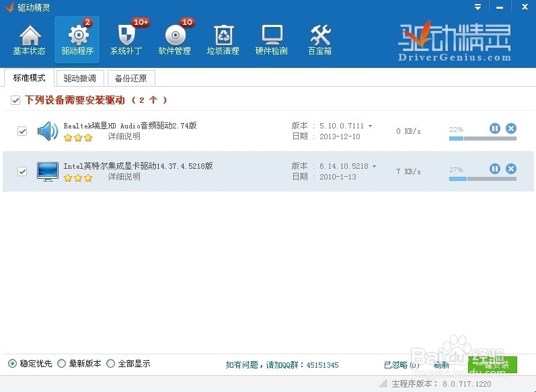This screenshot has height=392, width=536.
Task: Open 详细说明 for the Realtek driver
Action: (124, 136)
